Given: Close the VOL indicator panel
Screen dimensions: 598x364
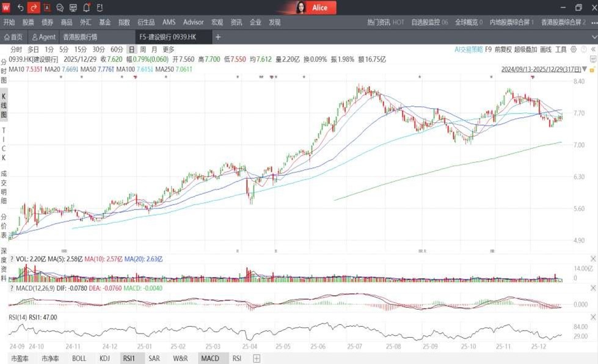Looking at the screenshot, I should click(593, 259).
